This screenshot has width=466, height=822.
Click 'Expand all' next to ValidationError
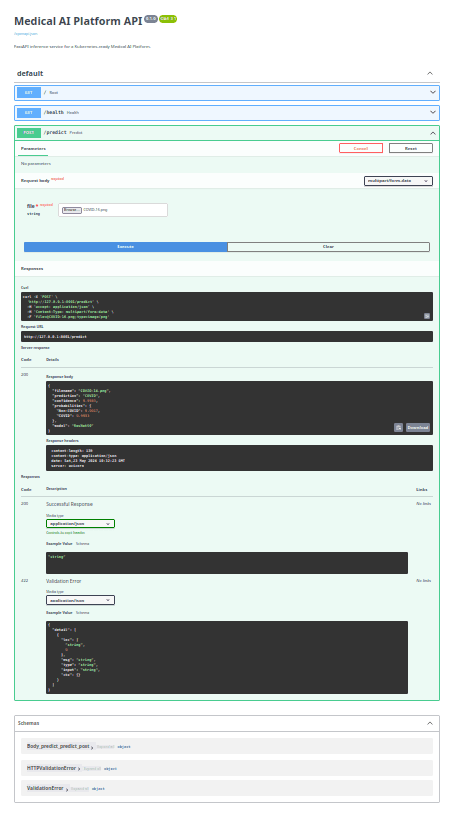(80, 788)
